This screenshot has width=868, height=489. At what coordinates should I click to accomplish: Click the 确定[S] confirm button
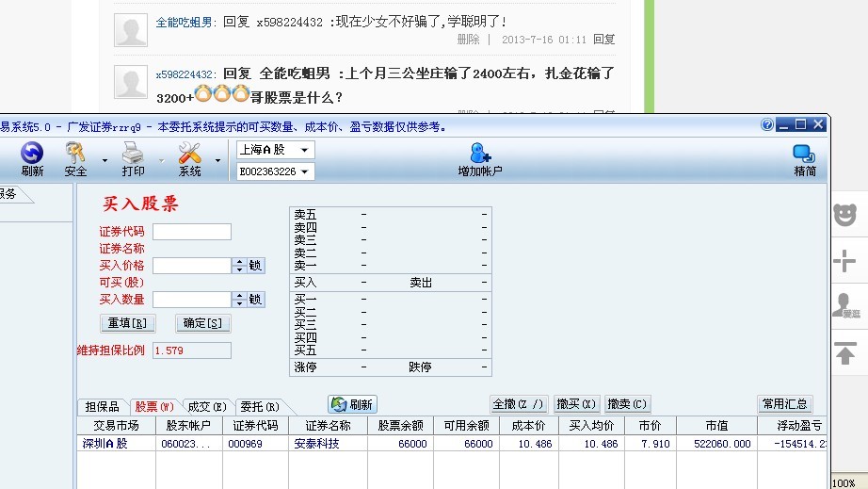point(203,323)
